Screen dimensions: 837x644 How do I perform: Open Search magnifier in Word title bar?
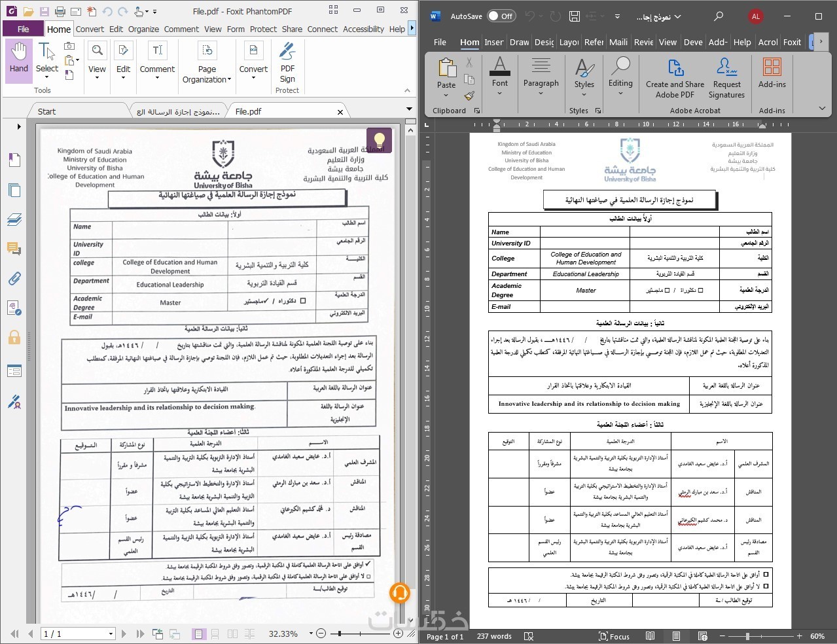tap(719, 16)
